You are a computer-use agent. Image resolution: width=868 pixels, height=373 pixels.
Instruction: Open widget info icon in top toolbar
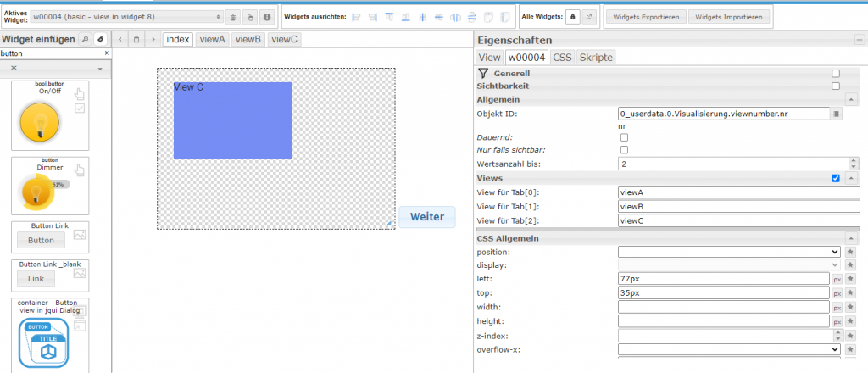tap(266, 17)
